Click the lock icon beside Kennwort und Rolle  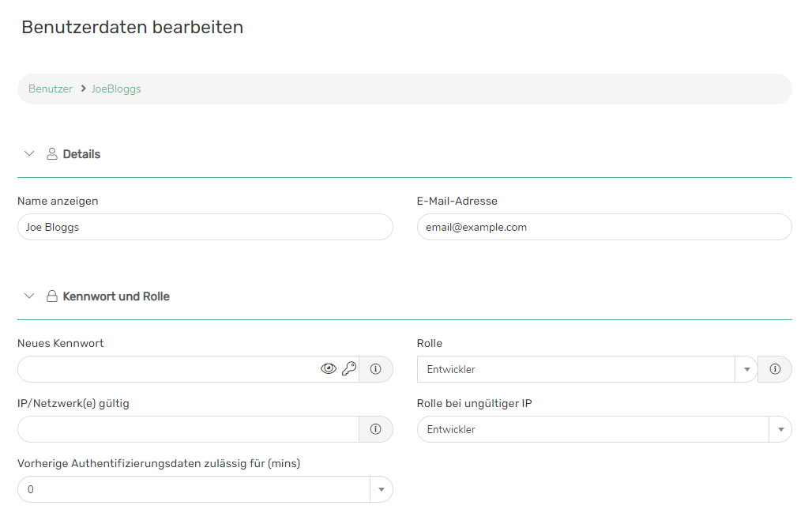pos(52,296)
